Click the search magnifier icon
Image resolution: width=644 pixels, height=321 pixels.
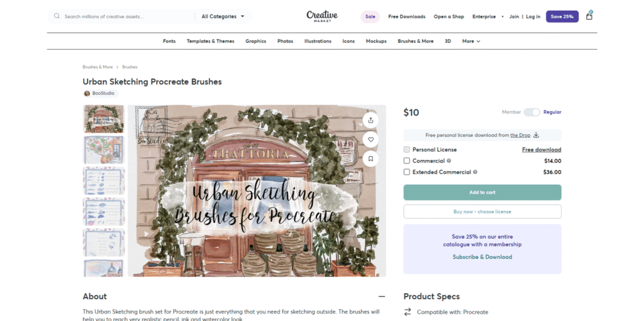coord(57,16)
